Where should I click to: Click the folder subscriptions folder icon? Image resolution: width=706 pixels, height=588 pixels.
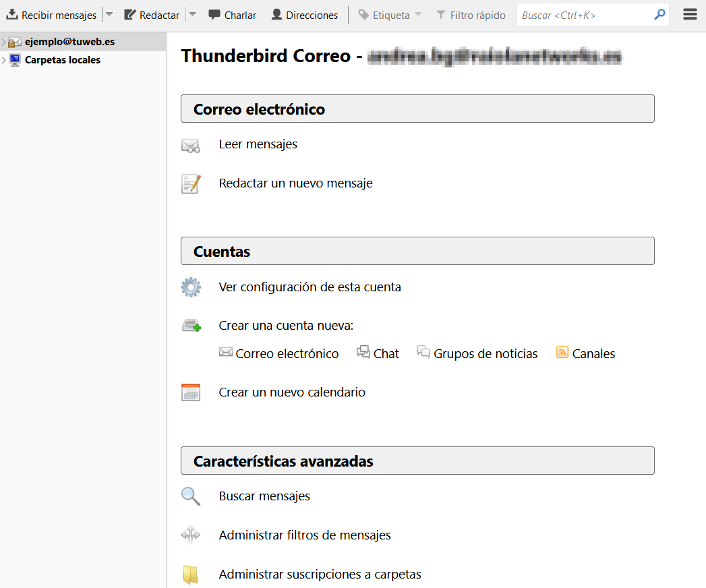tap(190, 575)
